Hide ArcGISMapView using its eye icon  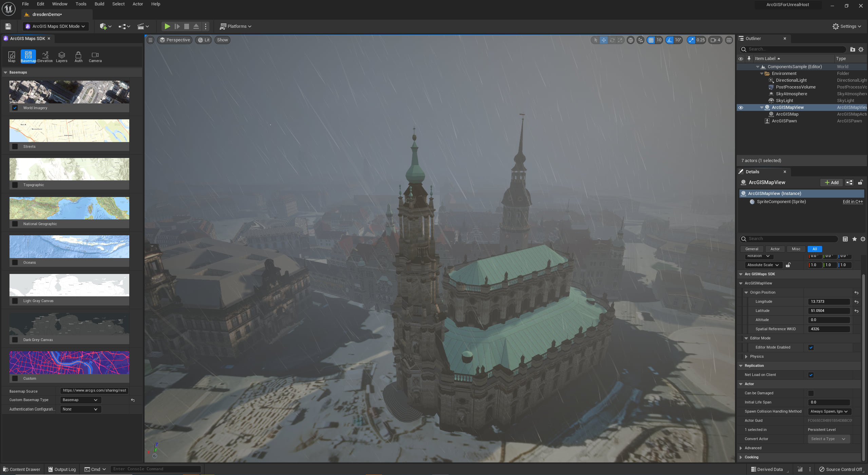[741, 107]
